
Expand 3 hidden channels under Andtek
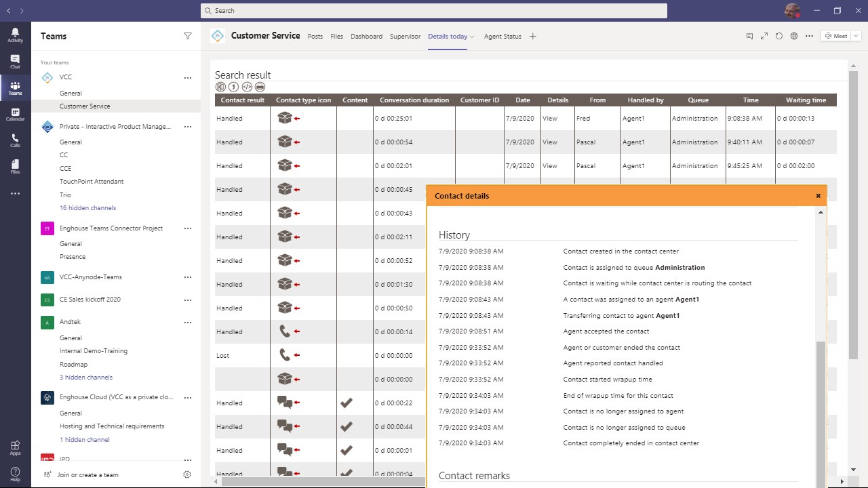pyautogui.click(x=86, y=378)
